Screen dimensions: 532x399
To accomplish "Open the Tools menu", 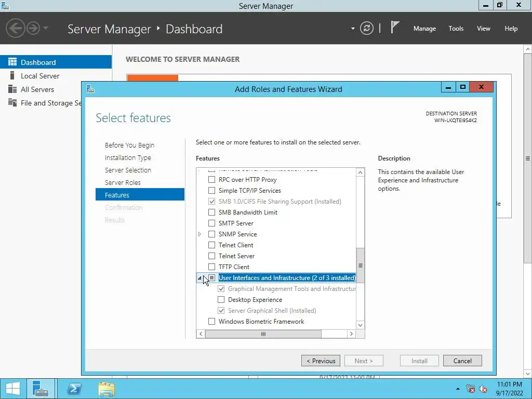I will [456, 29].
